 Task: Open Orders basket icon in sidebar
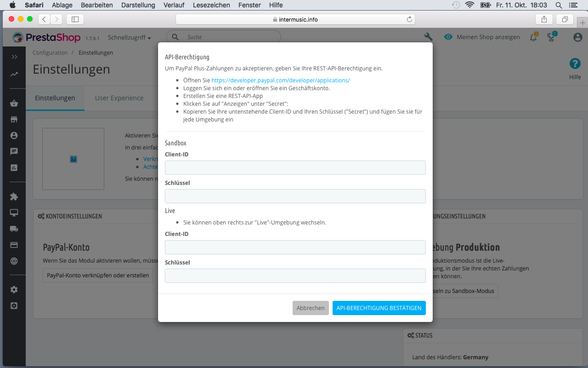coord(14,103)
